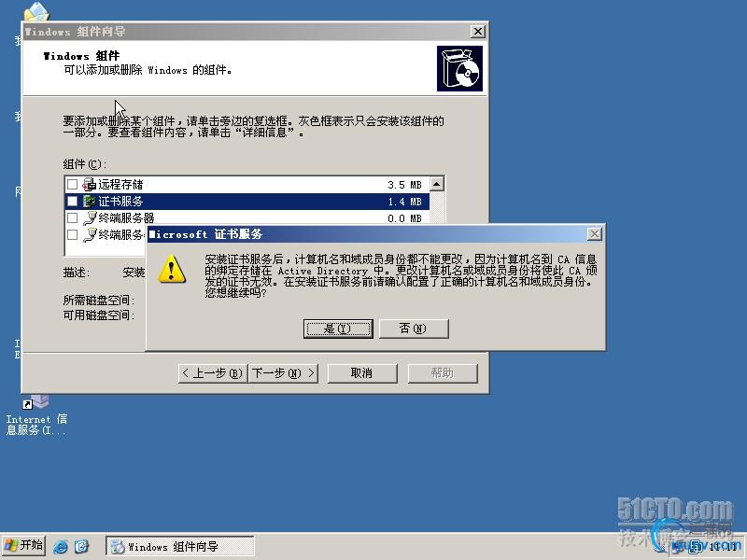Viewport: 747px width, 560px height.
Task: Launch Internet Explorer from quick launch
Action: 60,546
